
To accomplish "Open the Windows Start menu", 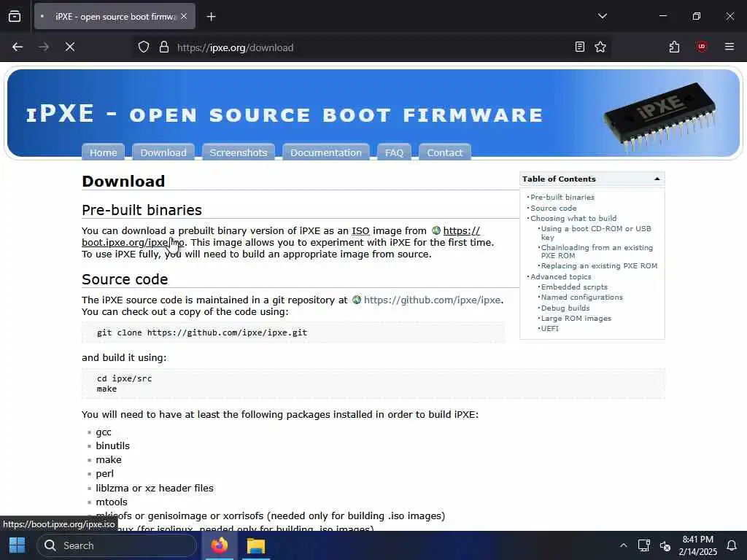I will pyautogui.click(x=18, y=545).
